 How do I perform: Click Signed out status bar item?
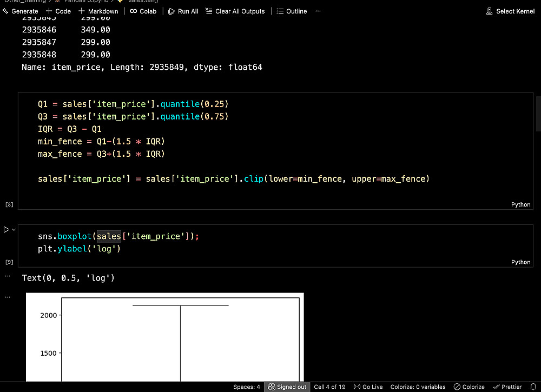click(x=287, y=387)
